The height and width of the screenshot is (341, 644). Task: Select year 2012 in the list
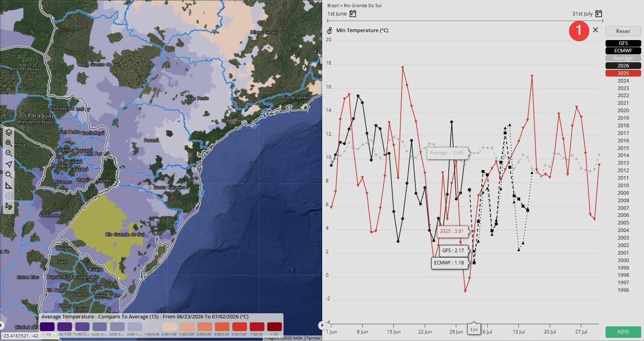tap(623, 170)
